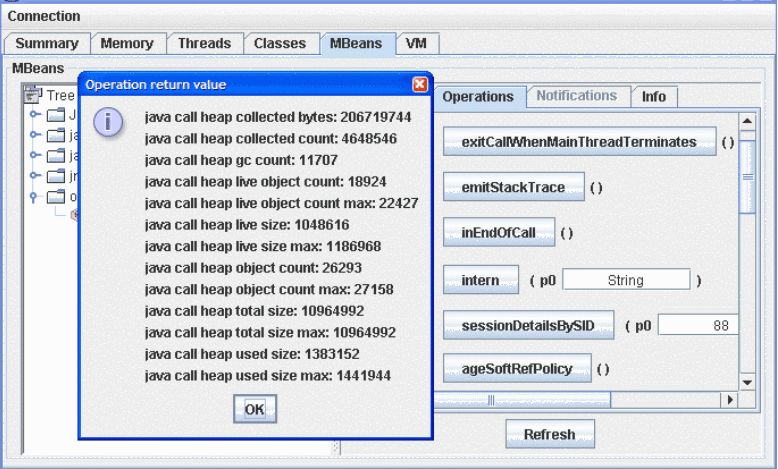Invoke the sessionDetailsBySID operation

click(x=528, y=326)
